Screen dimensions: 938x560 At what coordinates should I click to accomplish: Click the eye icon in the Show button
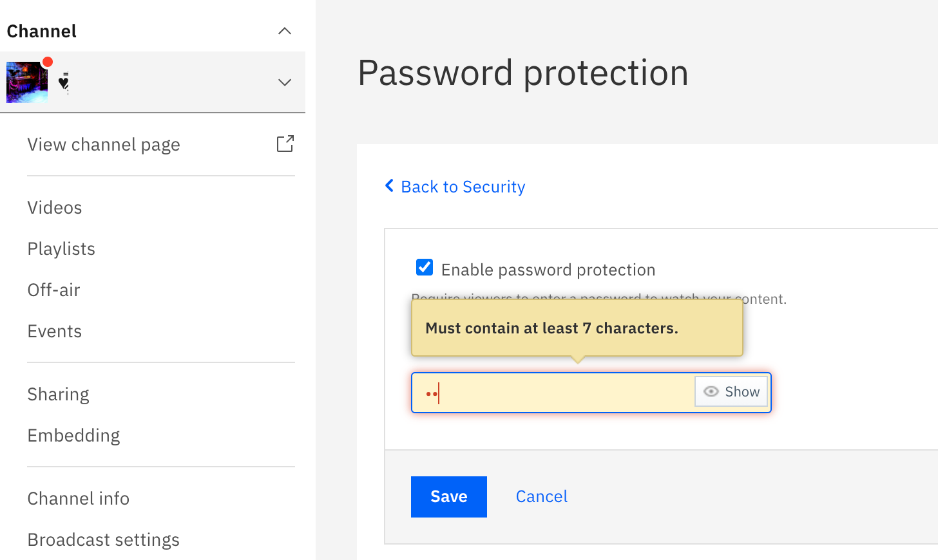(711, 391)
